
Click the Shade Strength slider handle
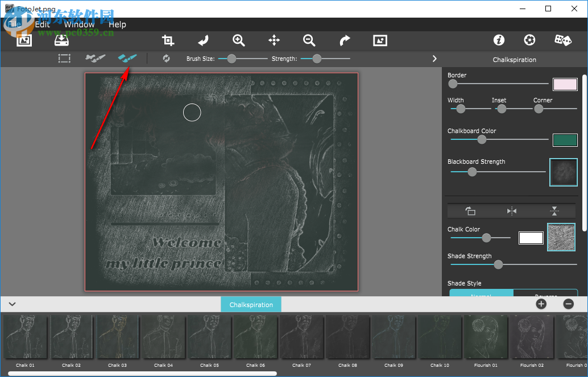[498, 264]
